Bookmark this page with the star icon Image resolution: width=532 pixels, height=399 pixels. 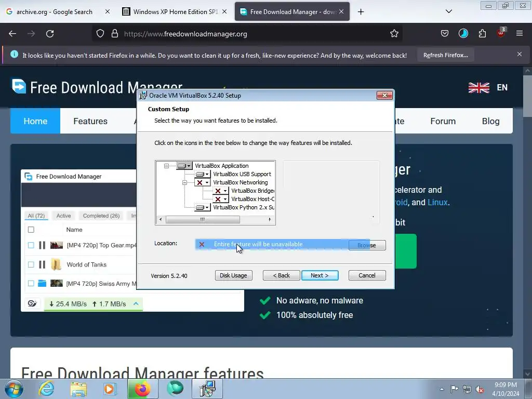(x=394, y=34)
